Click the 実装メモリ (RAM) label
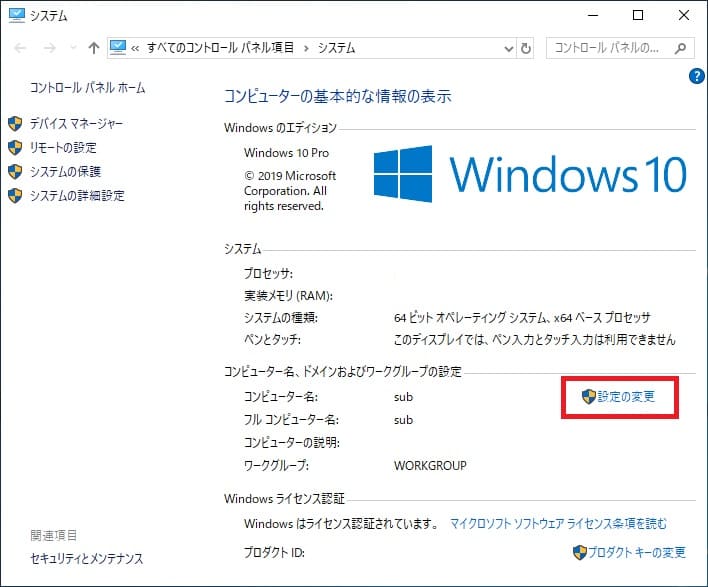The width and height of the screenshot is (708, 587). pos(289,296)
